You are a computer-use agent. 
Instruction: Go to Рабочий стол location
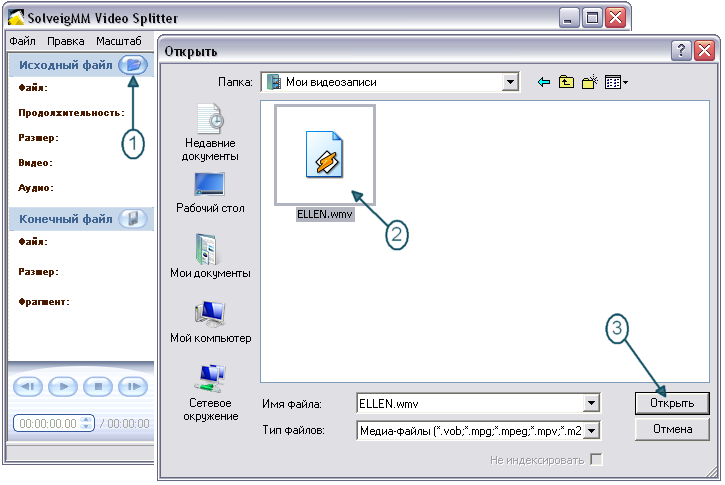[210, 193]
